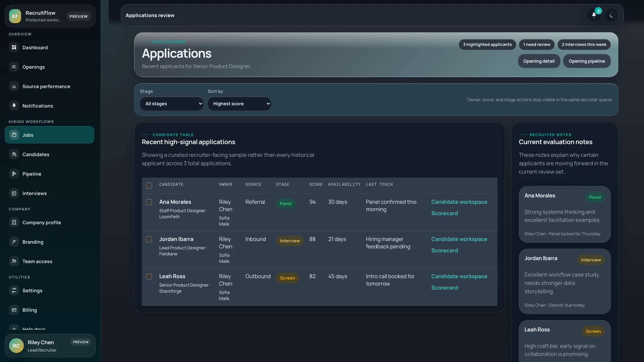Image resolution: width=644 pixels, height=362 pixels.
Task: Click the Settings sliders icon
Action: pos(14,290)
